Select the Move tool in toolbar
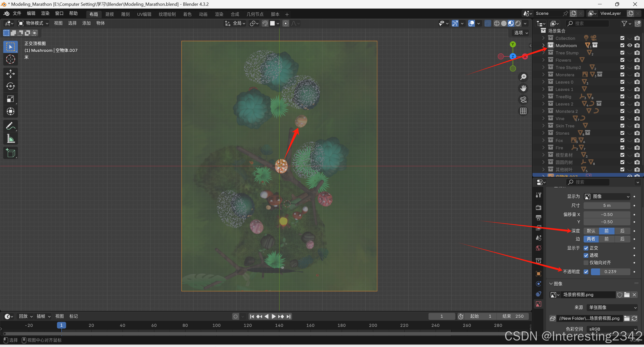The height and width of the screenshot is (347, 644). [10, 74]
